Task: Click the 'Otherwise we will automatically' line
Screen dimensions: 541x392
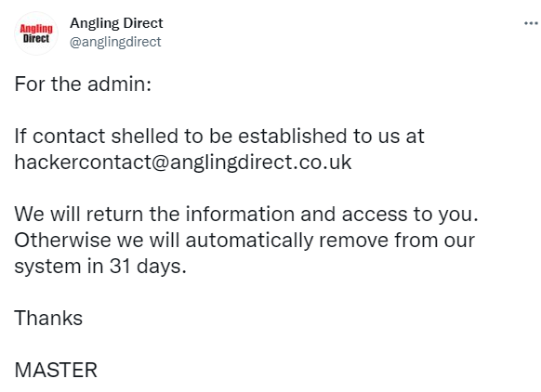Action: click(x=244, y=240)
